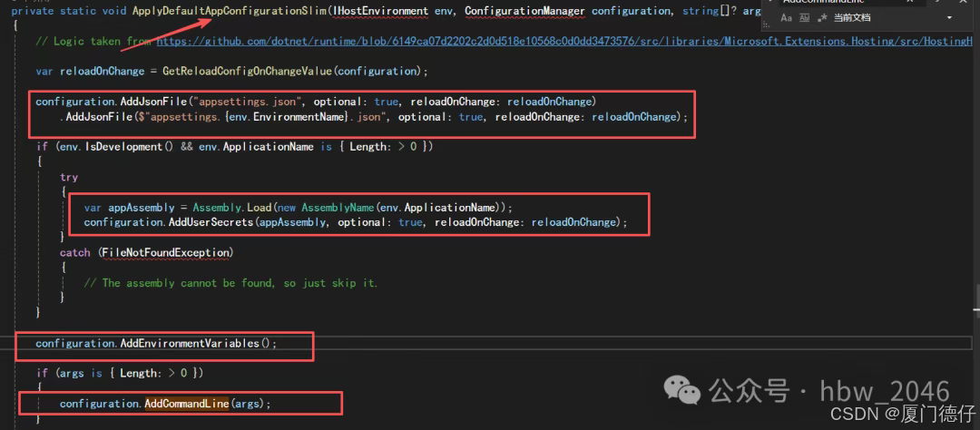Click the try keyword

(69, 178)
